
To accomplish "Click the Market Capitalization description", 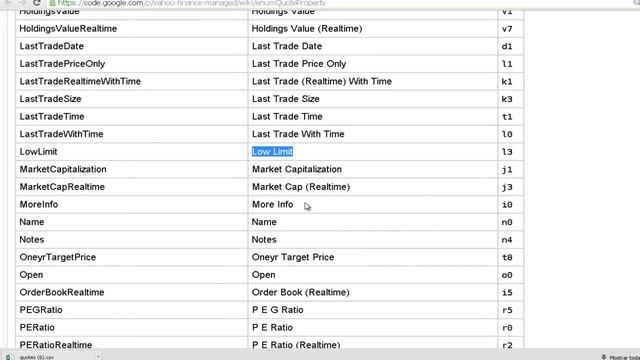I will tap(297, 169).
